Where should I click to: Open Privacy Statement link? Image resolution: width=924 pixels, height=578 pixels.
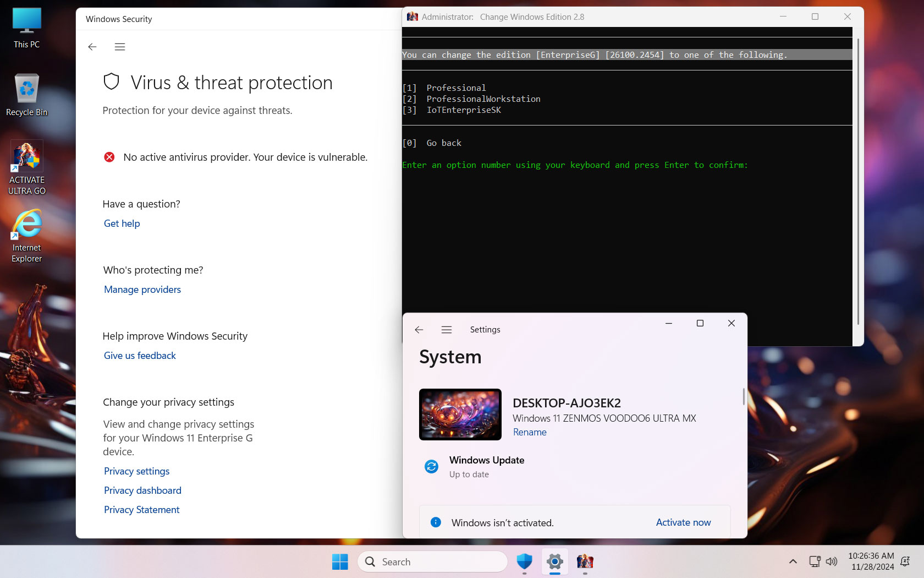click(x=142, y=510)
